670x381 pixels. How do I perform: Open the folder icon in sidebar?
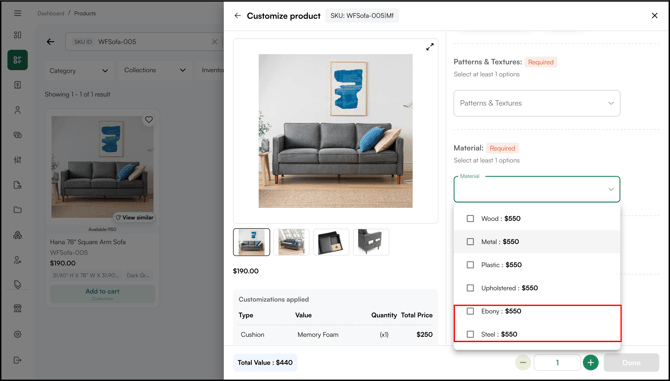(x=18, y=210)
